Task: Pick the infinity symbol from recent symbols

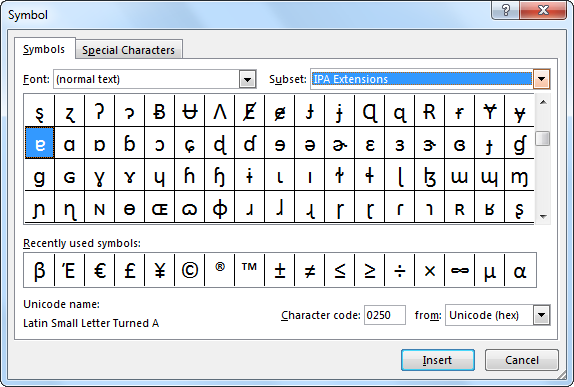Action: click(460, 270)
